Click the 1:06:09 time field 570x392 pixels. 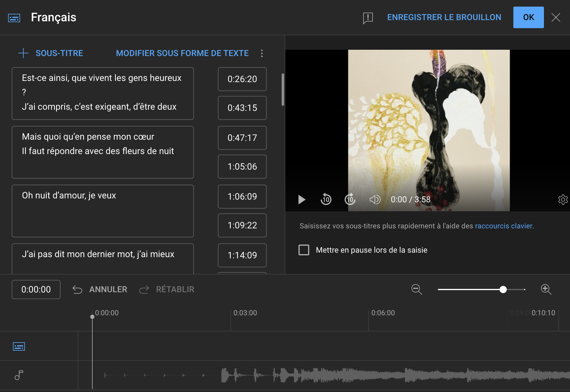[x=242, y=197]
